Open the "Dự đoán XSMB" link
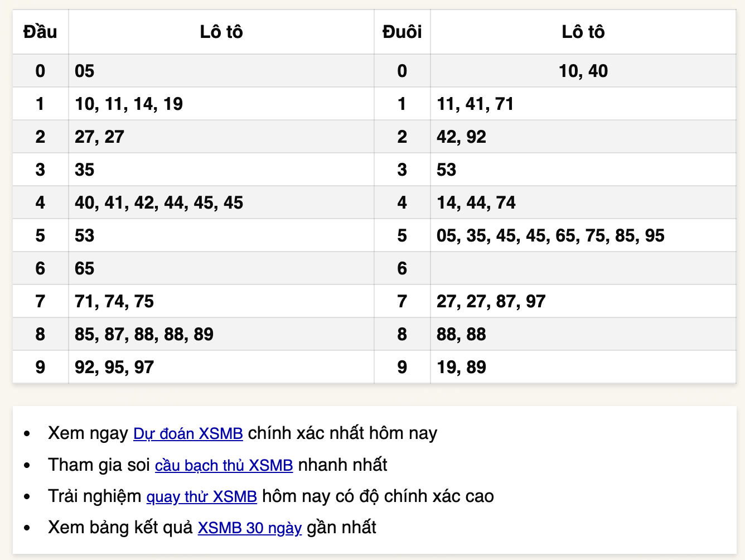The height and width of the screenshot is (560, 745). coord(188,433)
